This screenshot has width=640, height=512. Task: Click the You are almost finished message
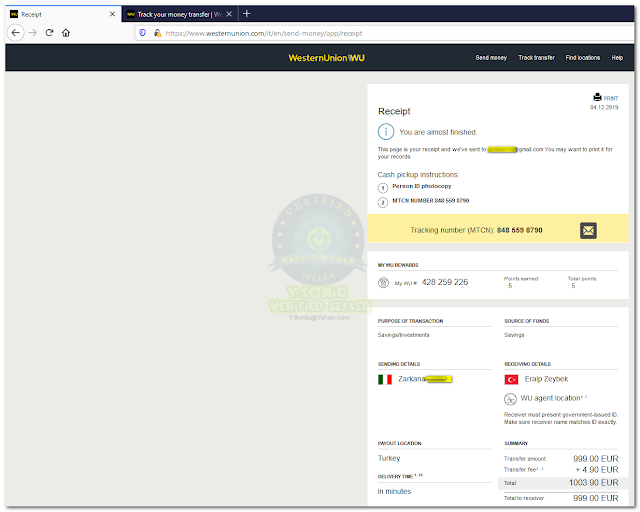(x=438, y=132)
